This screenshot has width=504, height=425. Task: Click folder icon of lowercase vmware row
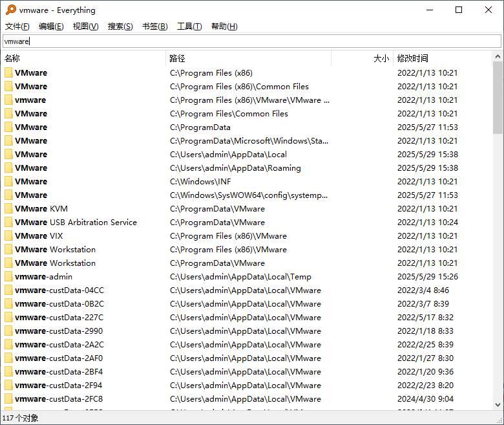pos(8,100)
